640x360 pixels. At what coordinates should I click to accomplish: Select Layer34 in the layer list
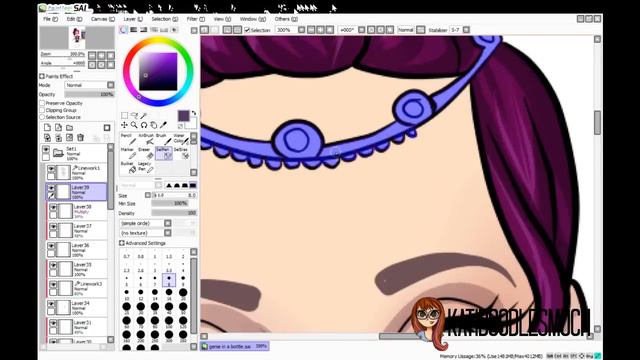77,308
